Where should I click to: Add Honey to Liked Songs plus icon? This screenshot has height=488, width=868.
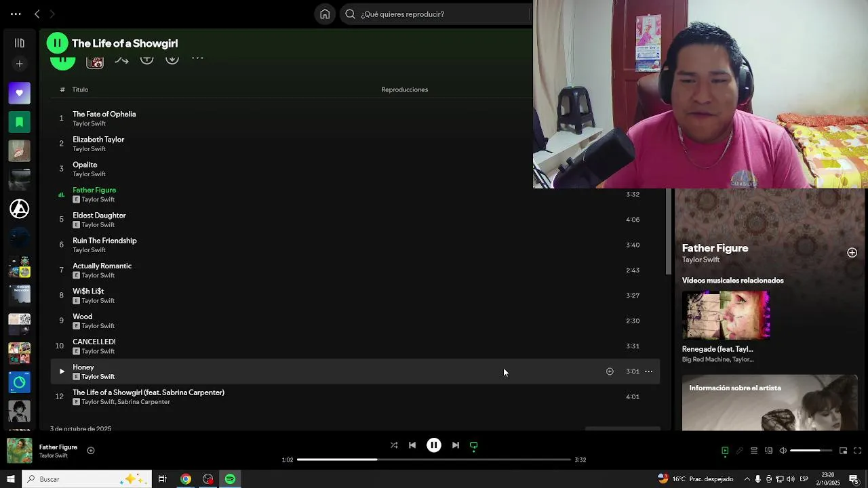[x=610, y=371]
